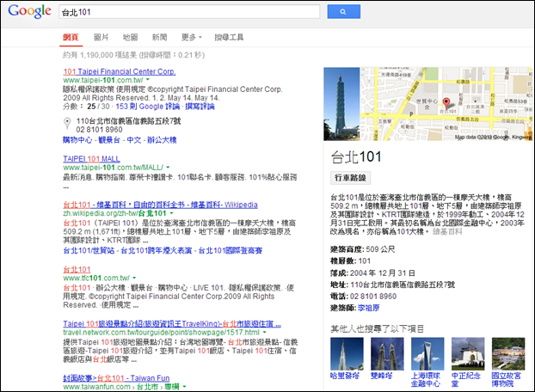Expand the arrow next to www.taipei-101.com.tw/MALL/

[168, 168]
